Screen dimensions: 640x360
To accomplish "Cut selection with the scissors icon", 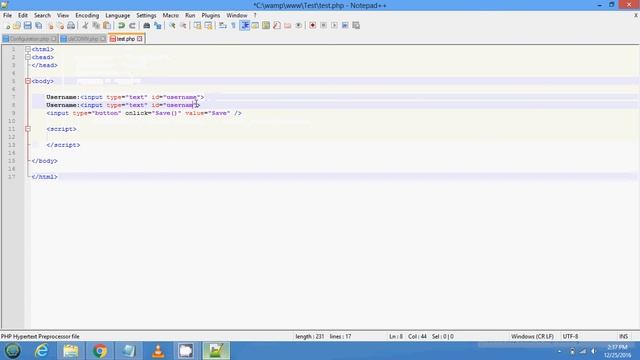I will (x=85, y=26).
